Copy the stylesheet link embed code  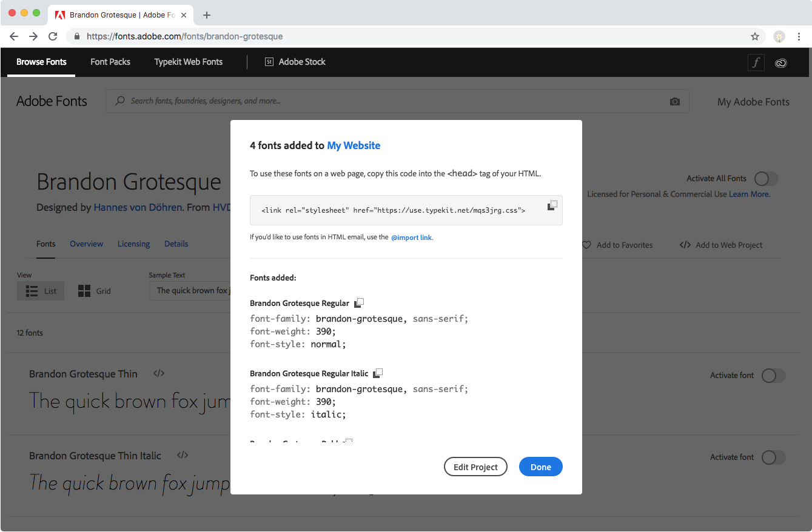click(552, 205)
